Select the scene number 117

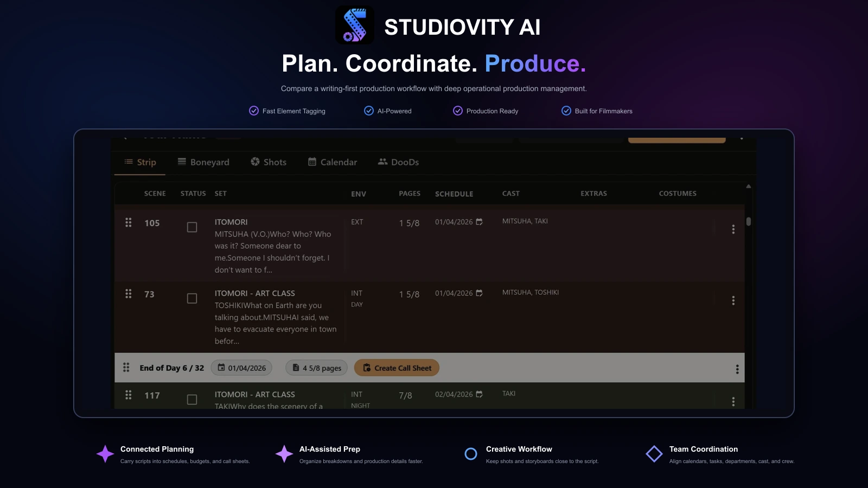[152, 395]
